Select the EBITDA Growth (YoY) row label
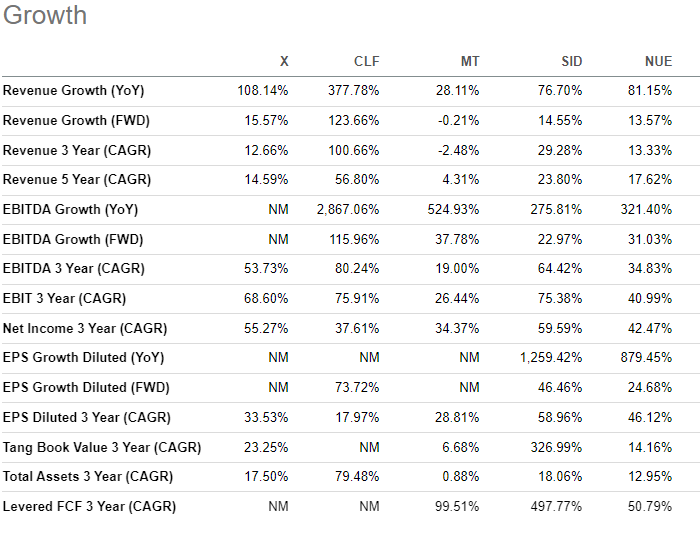The image size is (700, 533). [x=70, y=210]
